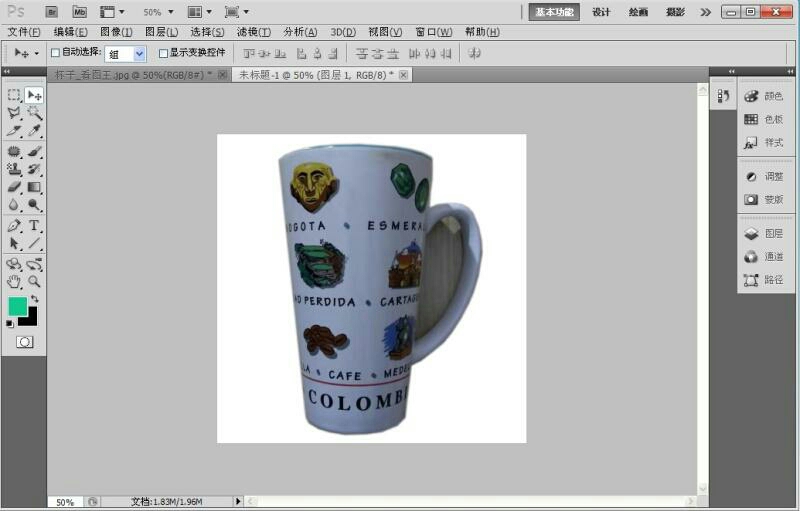Select the History Brush tool
The image size is (800, 511).
pyautogui.click(x=34, y=169)
